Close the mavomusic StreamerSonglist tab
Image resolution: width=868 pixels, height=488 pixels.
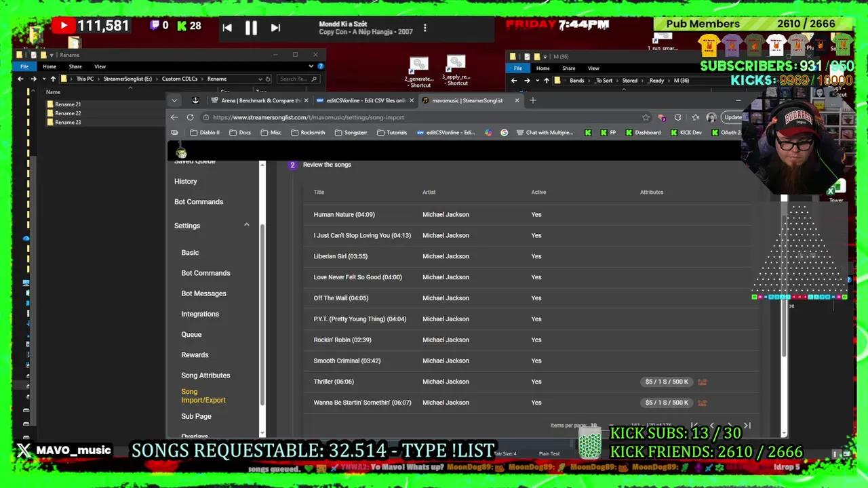(x=517, y=100)
